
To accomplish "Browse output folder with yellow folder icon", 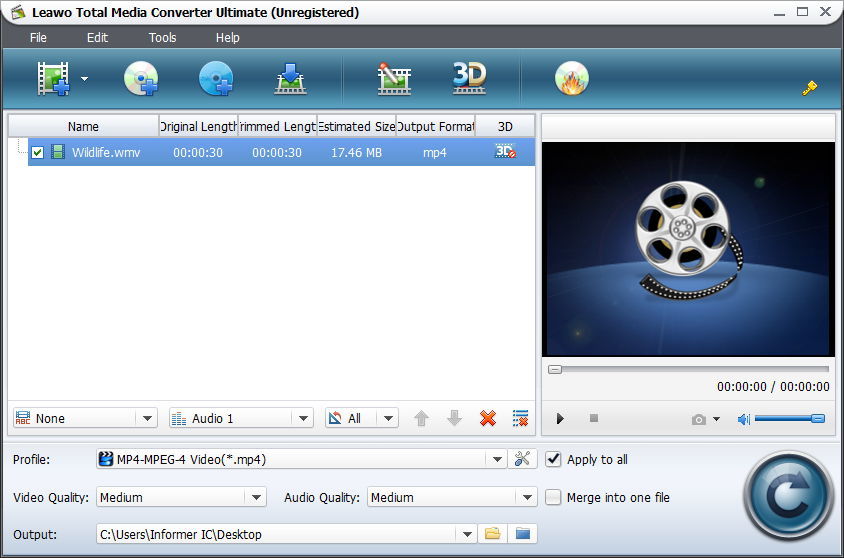I will [493, 534].
